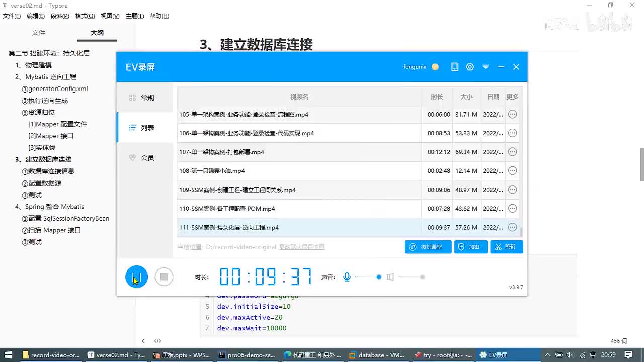The width and height of the screenshot is (644, 362).
Task: Click the pause recording button
Action: click(x=136, y=277)
